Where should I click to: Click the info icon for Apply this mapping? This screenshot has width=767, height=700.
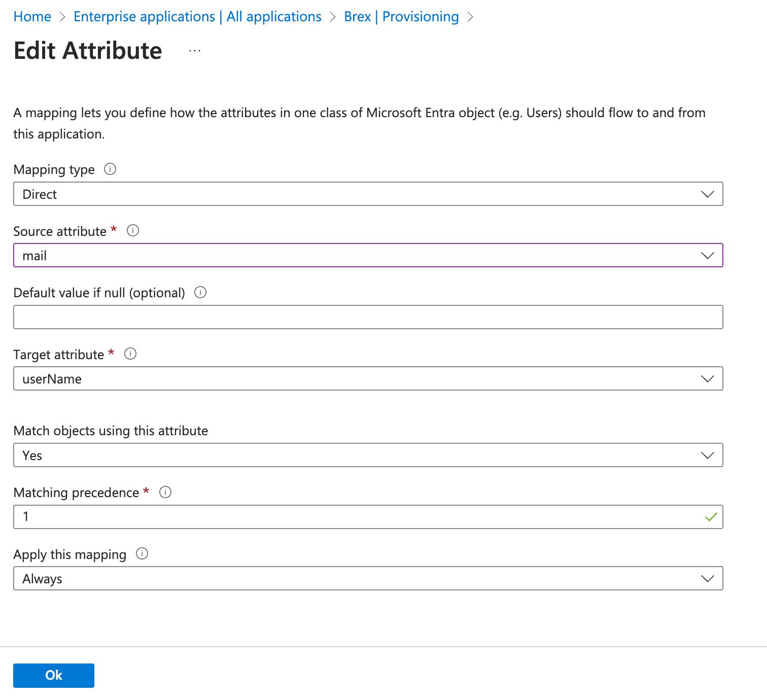point(143,554)
